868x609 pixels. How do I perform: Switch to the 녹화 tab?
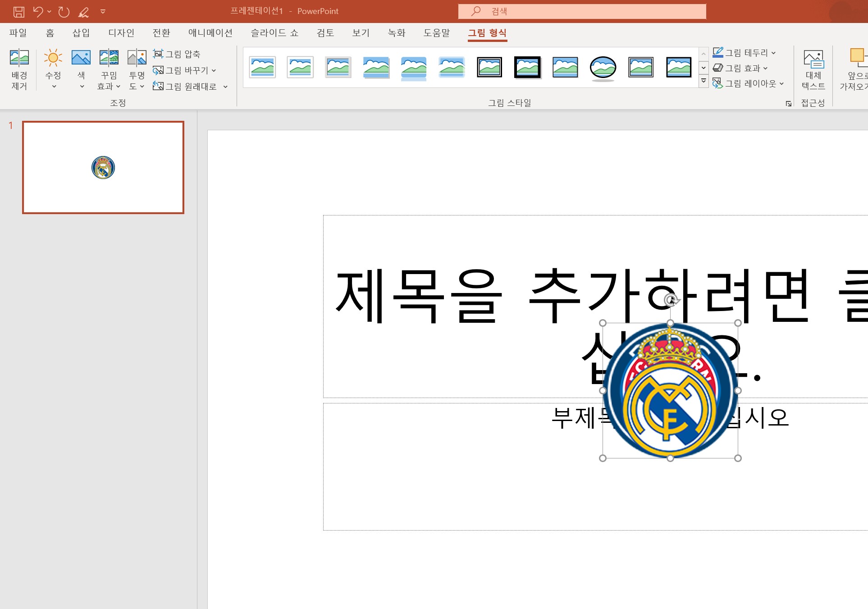(397, 33)
